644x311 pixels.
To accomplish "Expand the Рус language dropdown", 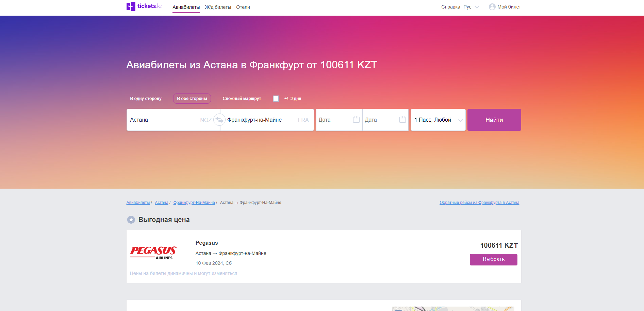I will coord(471,7).
